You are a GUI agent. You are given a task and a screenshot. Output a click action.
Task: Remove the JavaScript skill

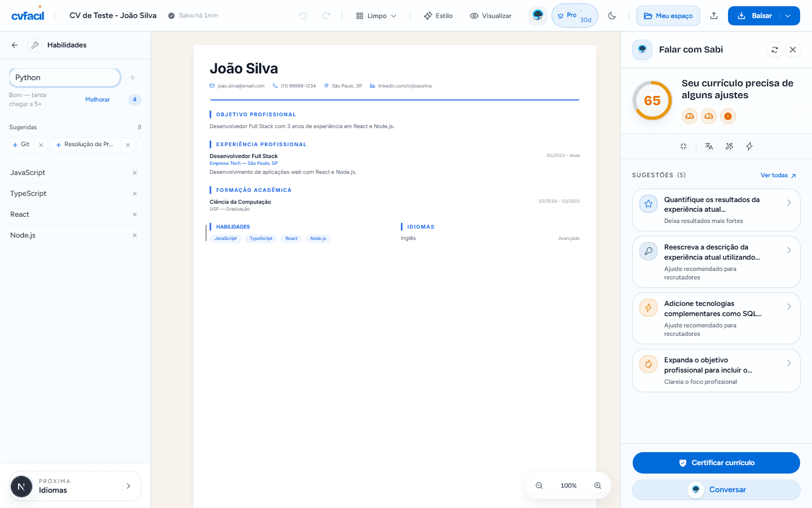click(135, 173)
